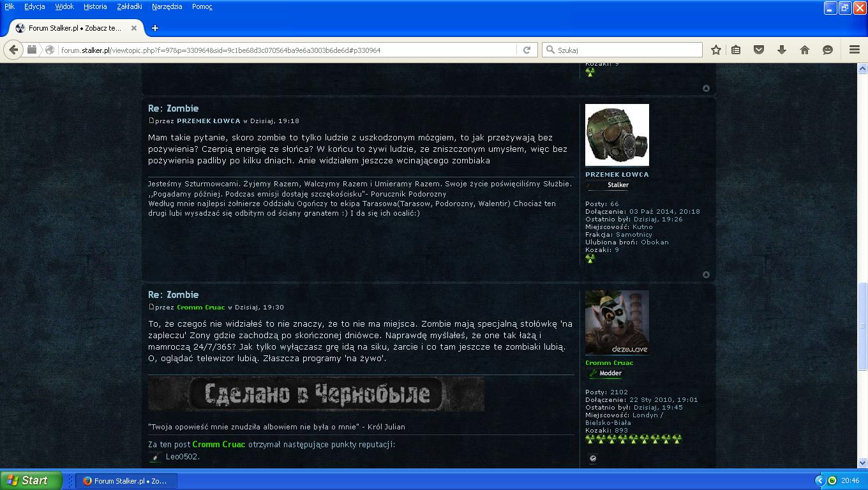The image size is (868, 490).
Task: Select the Forum Stalker.pl tab
Action: [x=75, y=28]
